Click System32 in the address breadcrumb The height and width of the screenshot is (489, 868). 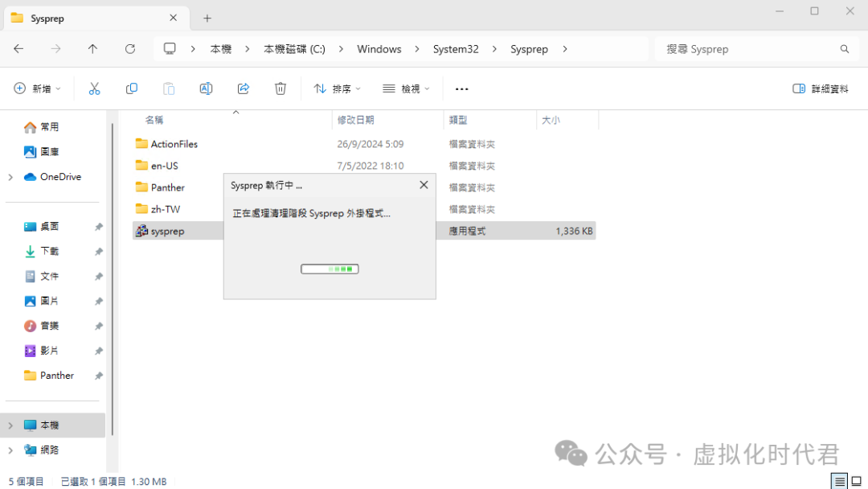pyautogui.click(x=456, y=49)
